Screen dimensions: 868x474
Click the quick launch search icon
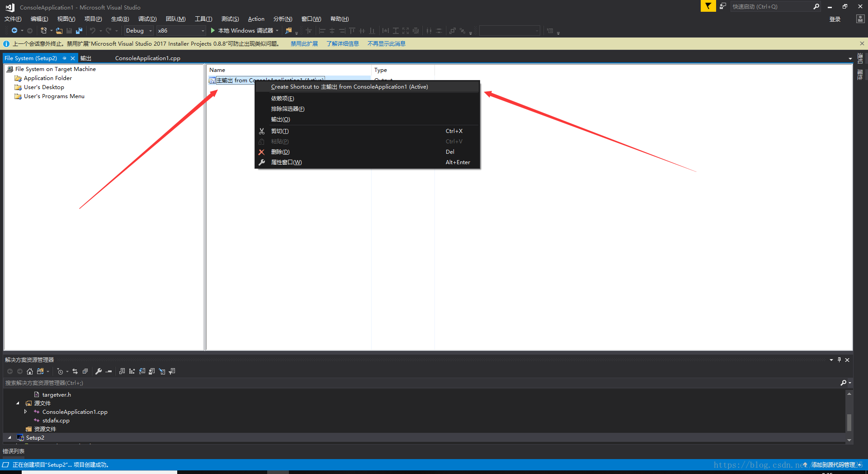(816, 6)
